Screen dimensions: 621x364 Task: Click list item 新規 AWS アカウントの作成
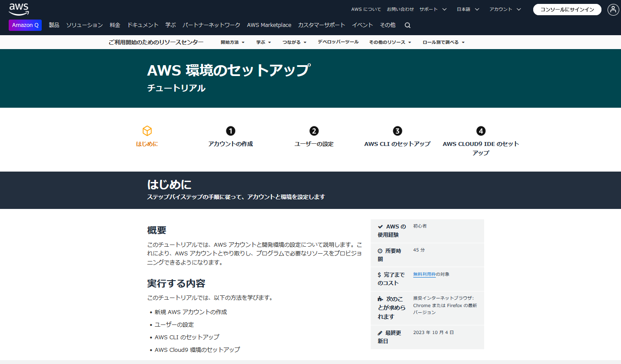coord(191,312)
